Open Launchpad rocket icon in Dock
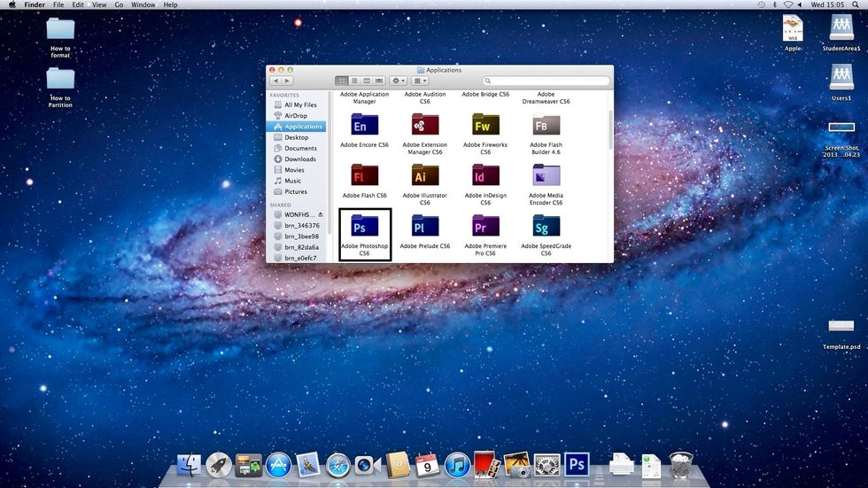 click(219, 465)
